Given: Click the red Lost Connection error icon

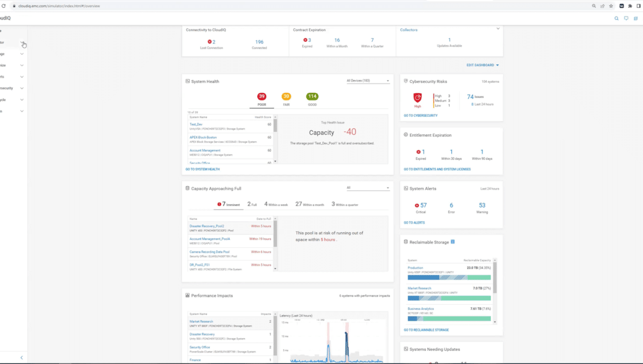Looking at the screenshot, I should 209,42.
